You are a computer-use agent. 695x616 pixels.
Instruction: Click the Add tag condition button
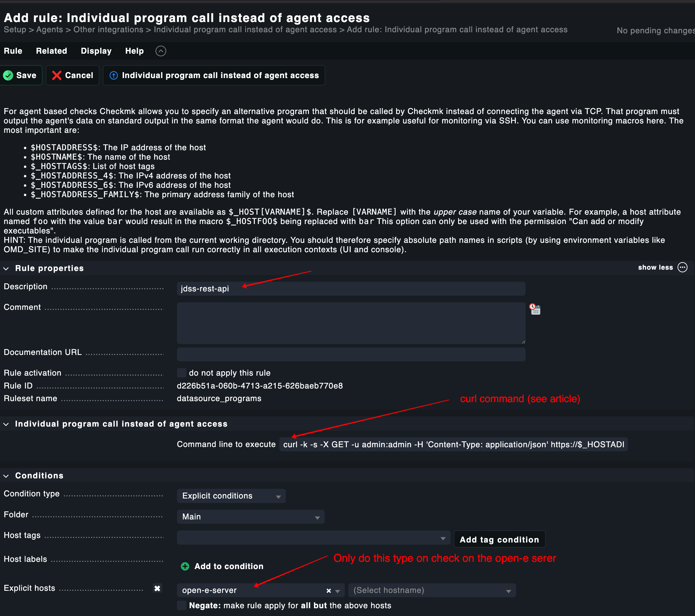[499, 540]
